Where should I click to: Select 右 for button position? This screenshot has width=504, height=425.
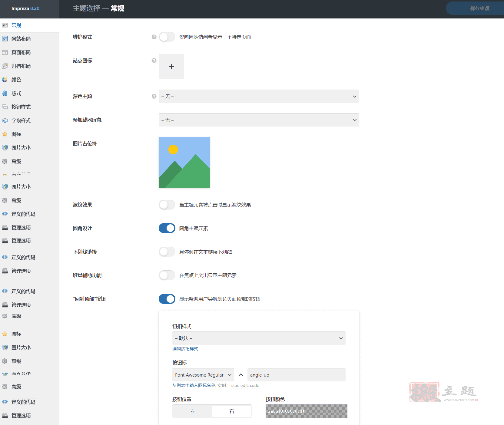pyautogui.click(x=232, y=411)
